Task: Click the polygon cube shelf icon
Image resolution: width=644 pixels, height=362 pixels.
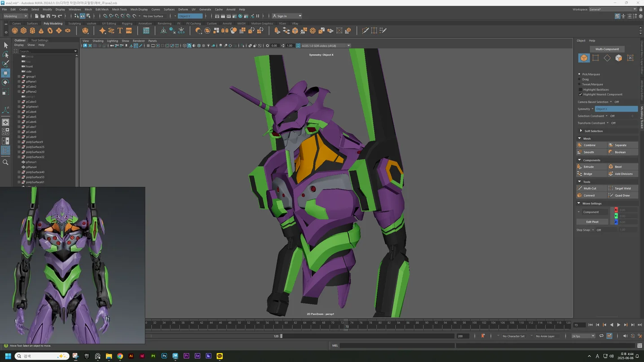Action: point(24,30)
